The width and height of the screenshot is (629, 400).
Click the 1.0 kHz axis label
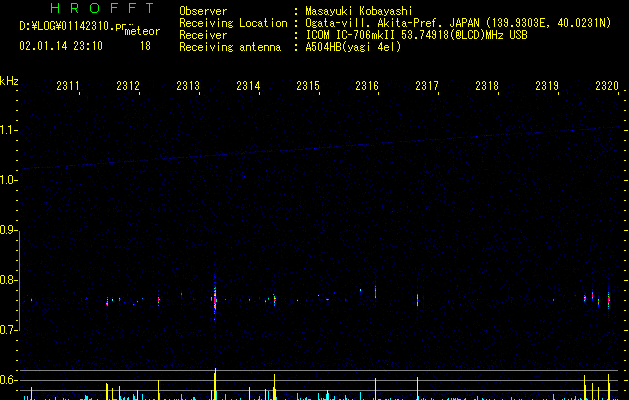[x=8, y=180]
